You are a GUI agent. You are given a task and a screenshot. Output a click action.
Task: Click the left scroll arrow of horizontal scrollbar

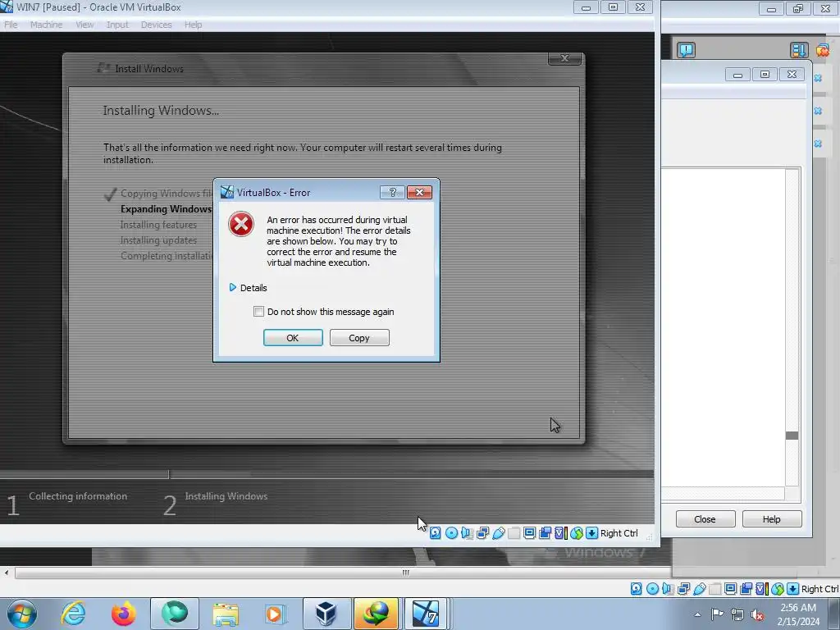(6, 573)
